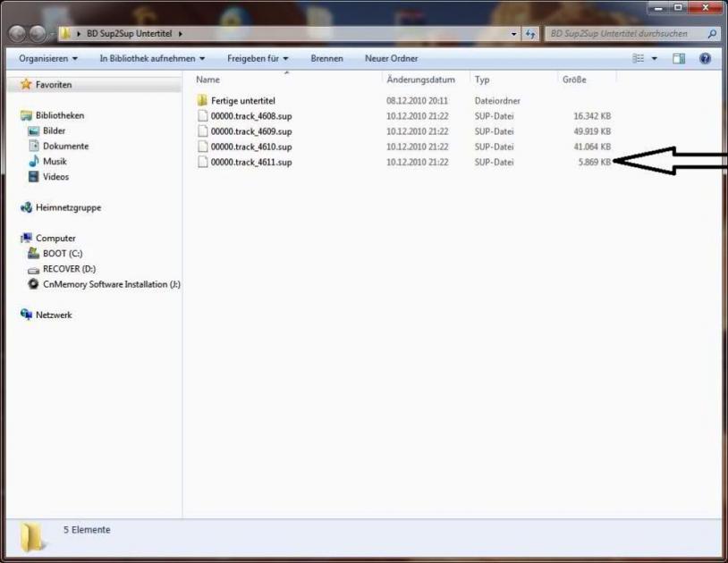
Task: Select Bibliotheken in navigation pane
Action: click(x=60, y=115)
